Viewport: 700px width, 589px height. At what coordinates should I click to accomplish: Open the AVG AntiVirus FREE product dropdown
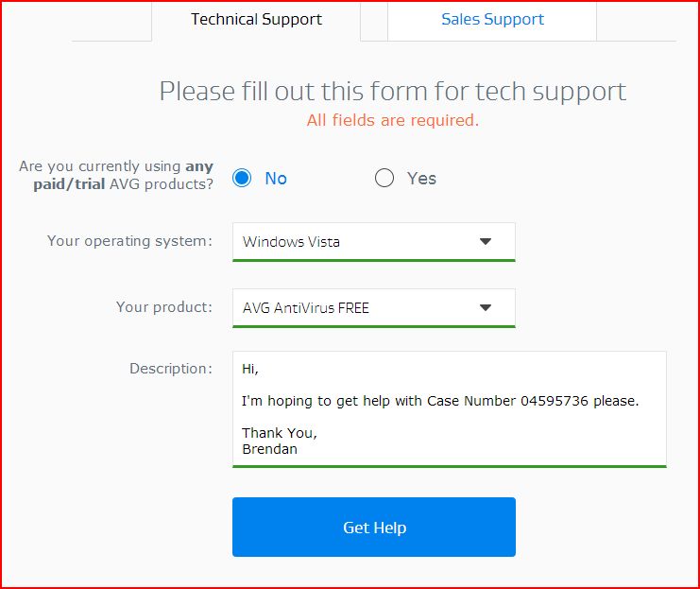click(359, 307)
